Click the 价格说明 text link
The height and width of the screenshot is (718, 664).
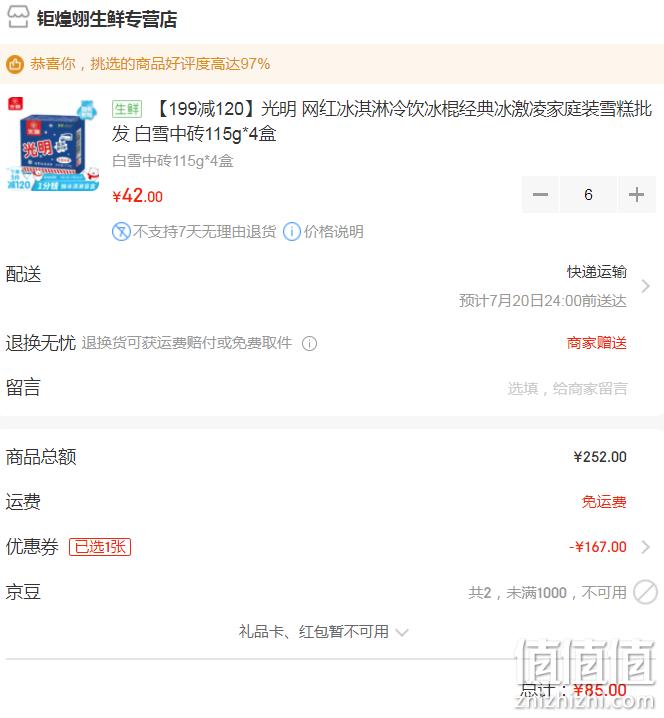coord(333,232)
